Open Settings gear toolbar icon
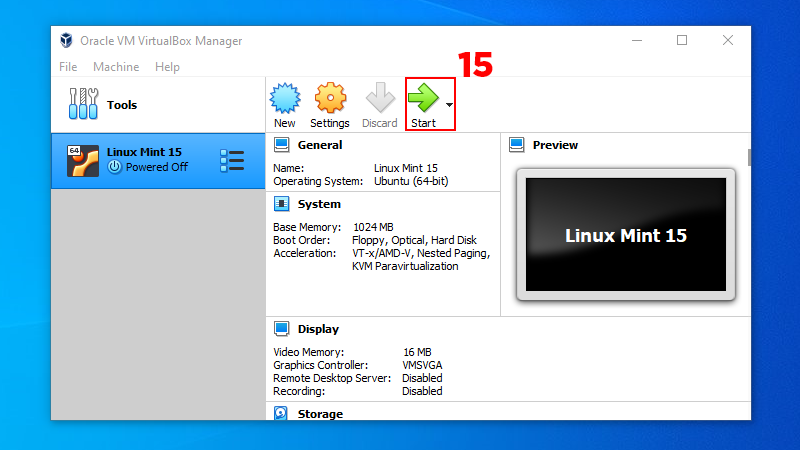This screenshot has width=800, height=450. pos(330,97)
